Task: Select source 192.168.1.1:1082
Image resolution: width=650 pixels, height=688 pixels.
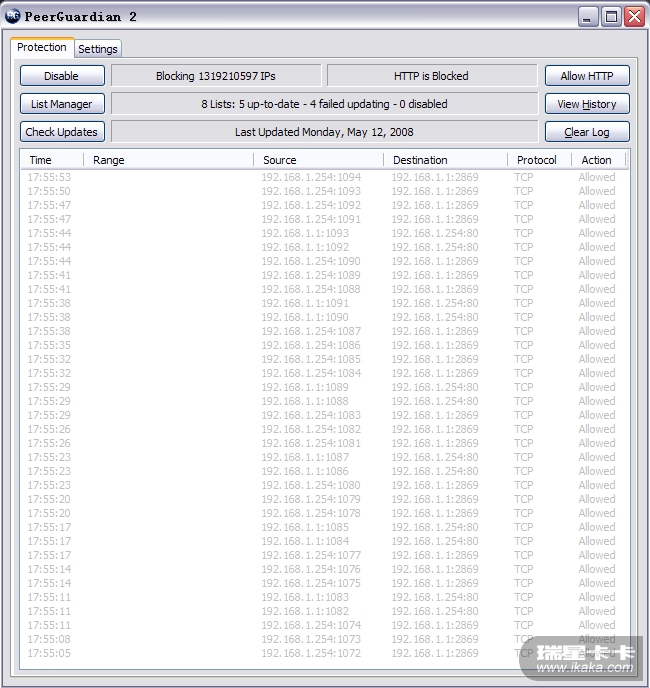Action: 305,611
